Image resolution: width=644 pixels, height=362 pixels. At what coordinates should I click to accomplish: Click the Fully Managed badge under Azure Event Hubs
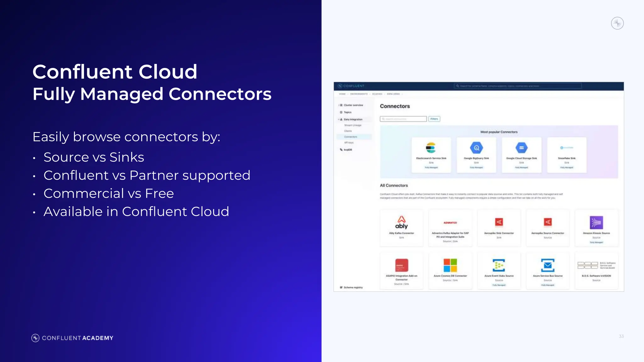tap(499, 285)
